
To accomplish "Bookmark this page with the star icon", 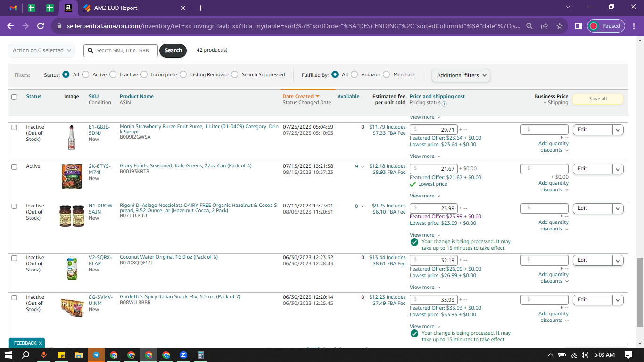I will point(560,26).
